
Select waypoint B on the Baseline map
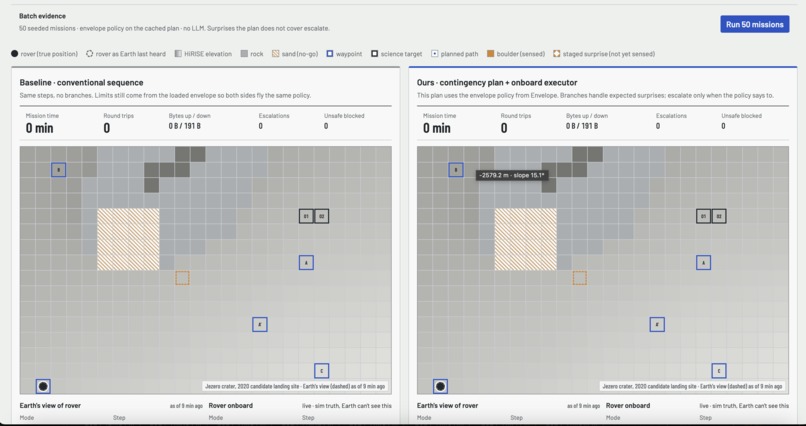(59, 170)
